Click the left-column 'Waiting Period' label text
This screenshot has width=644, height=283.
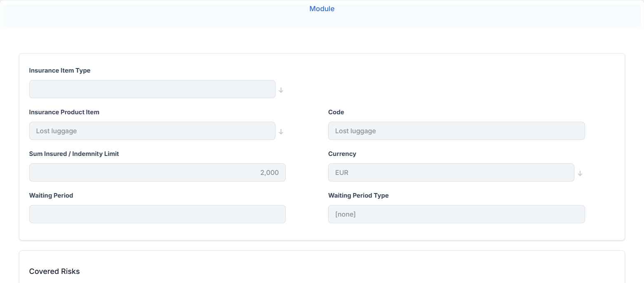point(51,196)
